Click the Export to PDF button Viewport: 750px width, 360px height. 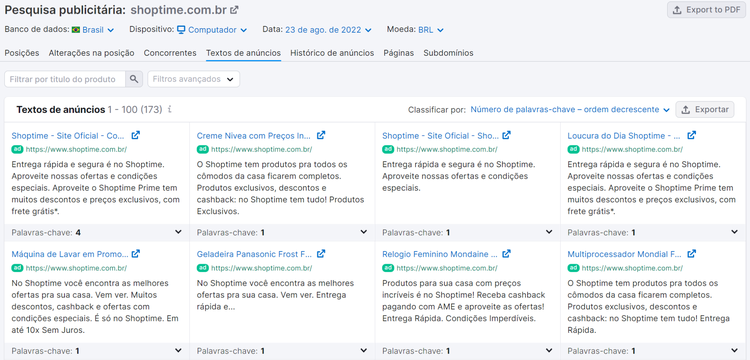point(706,10)
